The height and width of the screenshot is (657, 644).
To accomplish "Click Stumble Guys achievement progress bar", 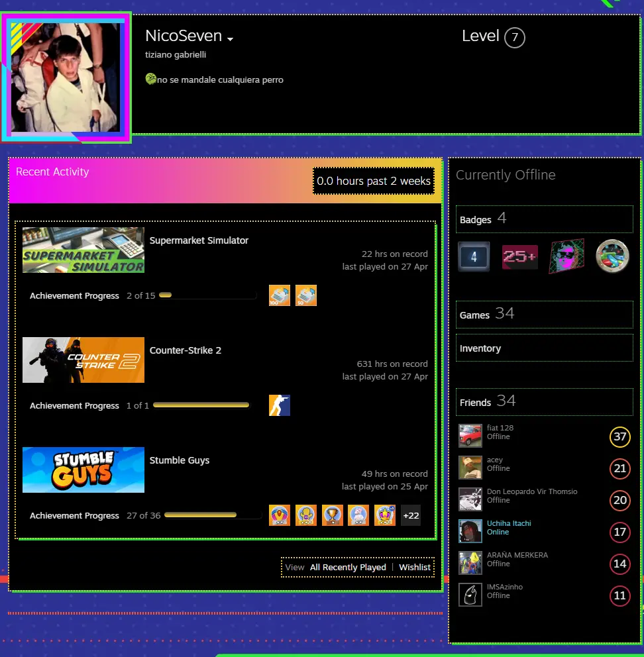I will coord(213,515).
